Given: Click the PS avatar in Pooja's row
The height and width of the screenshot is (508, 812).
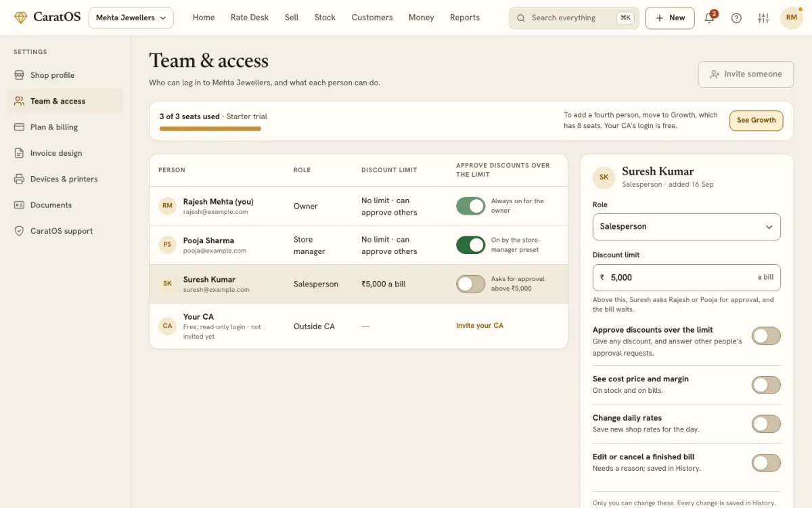Looking at the screenshot, I should pos(167,245).
